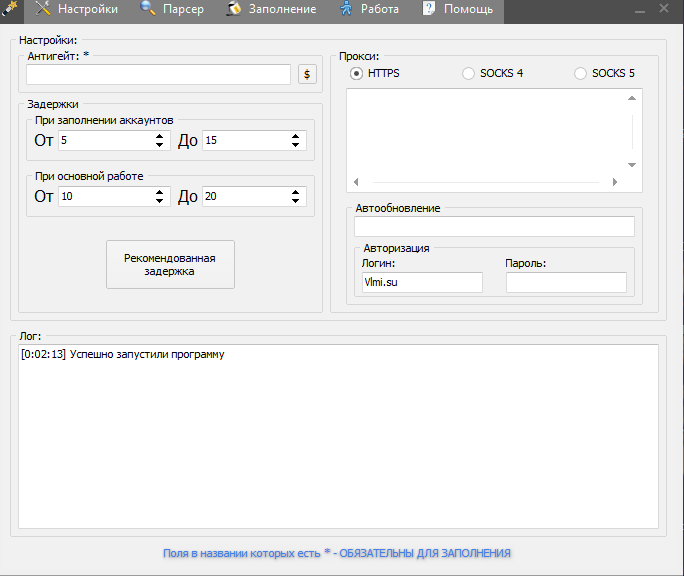Click the question mark icon beside Помощь

click(428, 9)
